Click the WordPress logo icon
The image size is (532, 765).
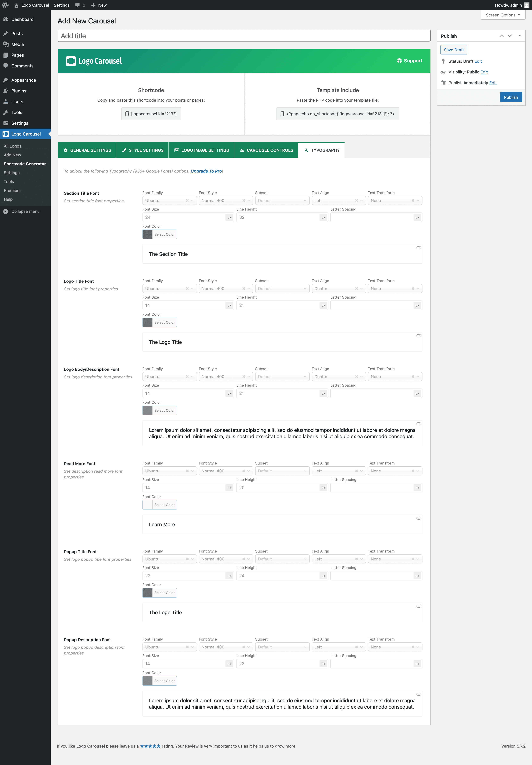coord(5,5)
